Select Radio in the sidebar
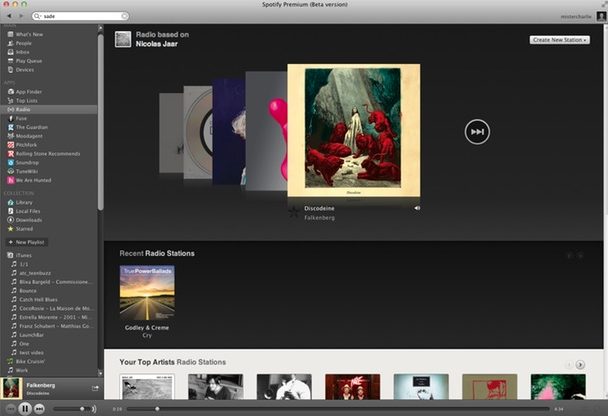Screen dimensions: 608x416 [23, 109]
